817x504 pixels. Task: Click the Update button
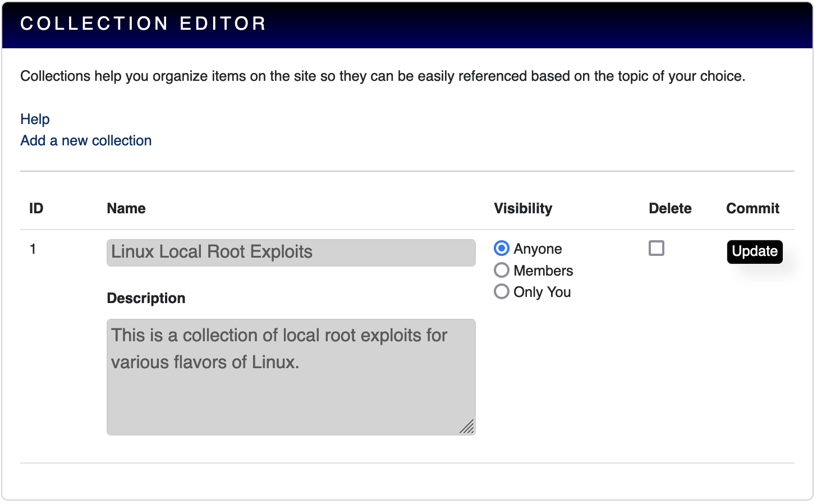755,251
